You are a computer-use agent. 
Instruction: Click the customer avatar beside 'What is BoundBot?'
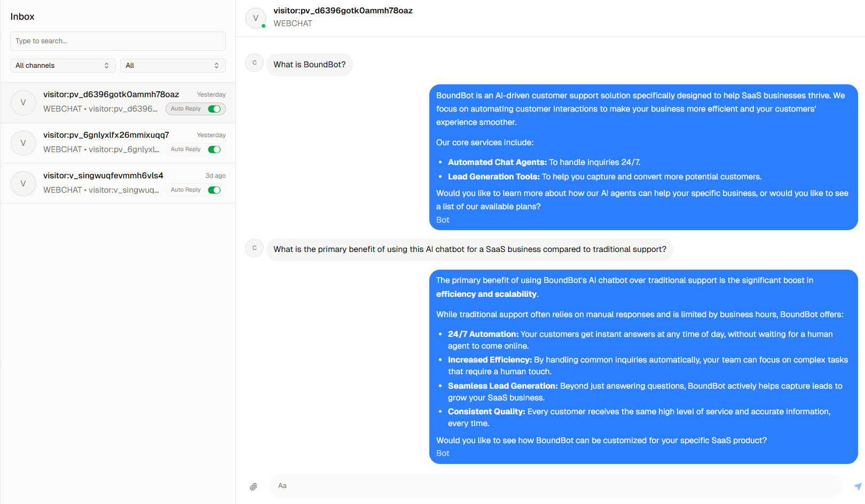[254, 62]
